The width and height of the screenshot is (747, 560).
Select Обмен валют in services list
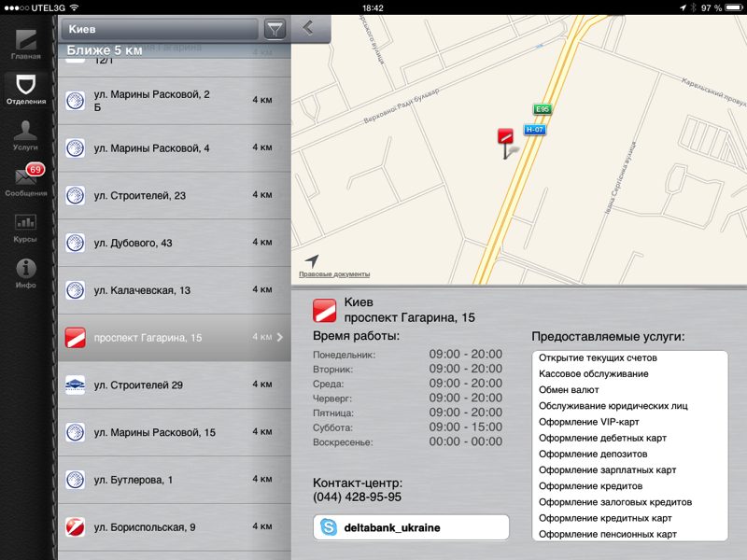click(569, 390)
